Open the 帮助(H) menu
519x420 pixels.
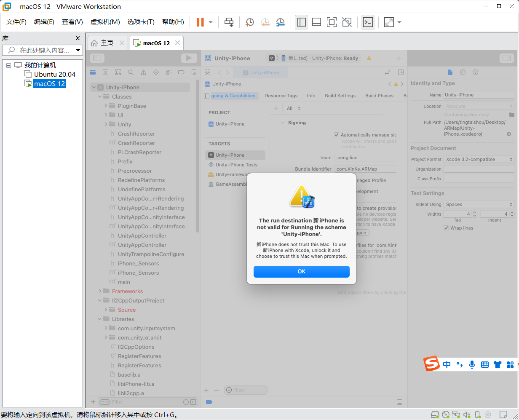coord(173,22)
